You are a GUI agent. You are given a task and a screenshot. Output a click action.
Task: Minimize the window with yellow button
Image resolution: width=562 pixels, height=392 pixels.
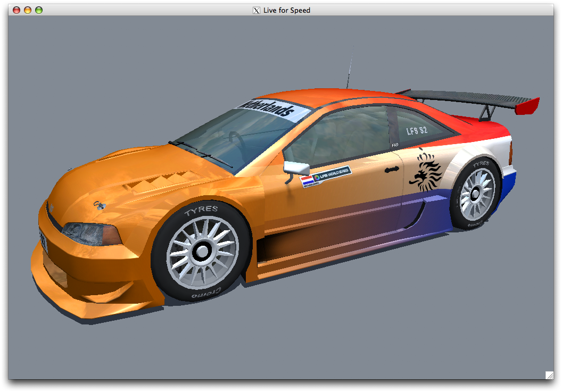[x=28, y=10]
